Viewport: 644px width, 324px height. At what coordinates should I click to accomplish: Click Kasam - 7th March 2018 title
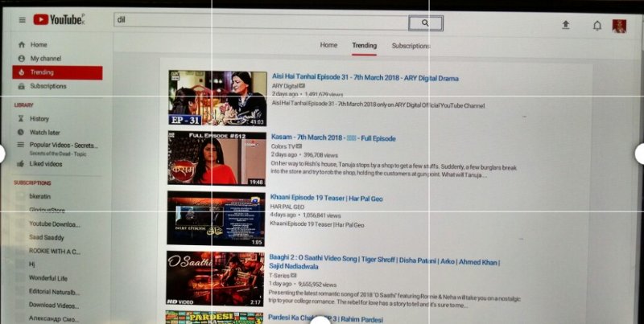[x=333, y=138]
